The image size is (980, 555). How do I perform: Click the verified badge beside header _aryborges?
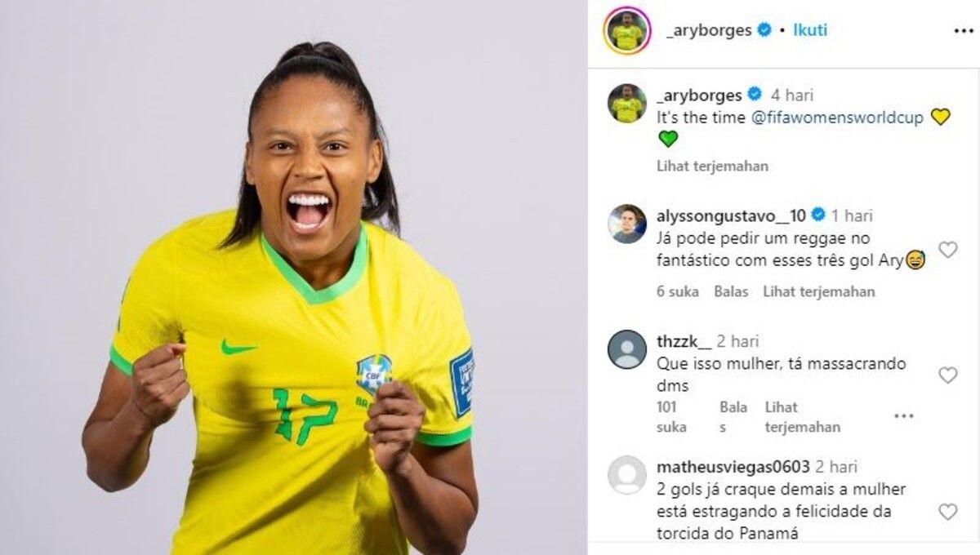(x=764, y=30)
